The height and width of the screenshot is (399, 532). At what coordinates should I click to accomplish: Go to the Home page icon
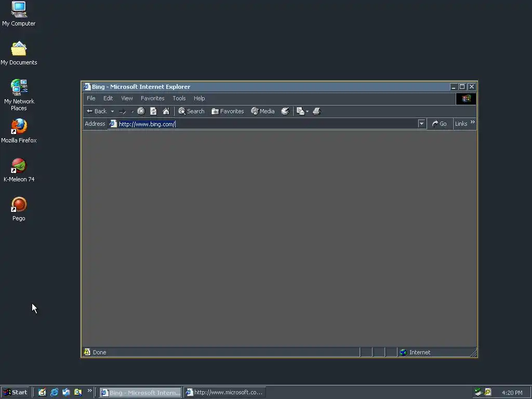(166, 111)
